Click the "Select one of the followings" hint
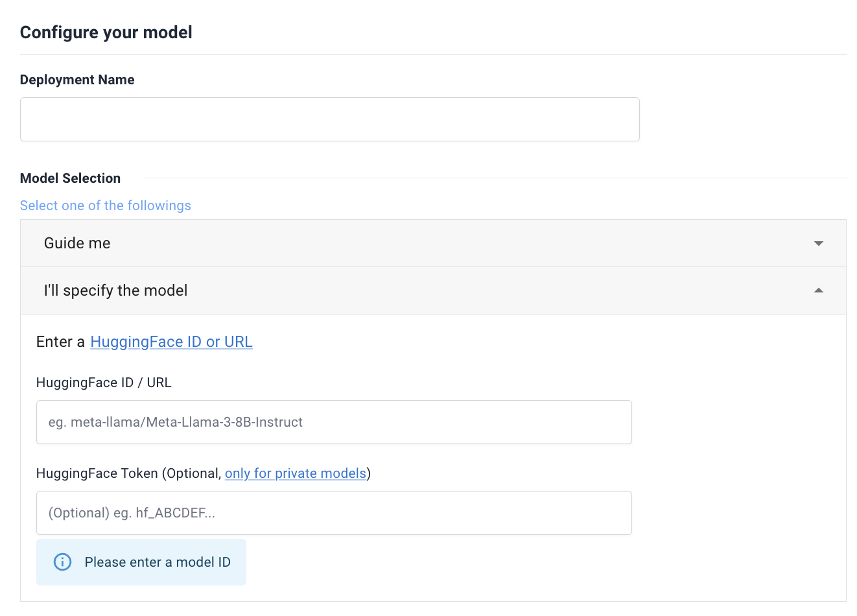 coord(106,206)
